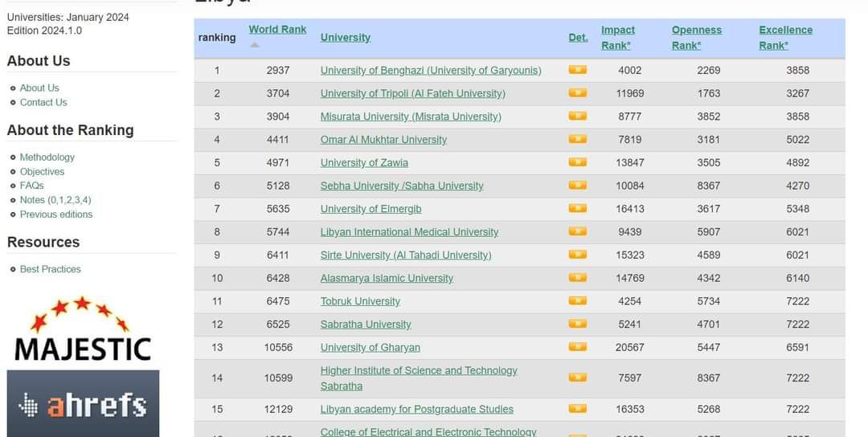Open the Objectives link
Screen dimensions: 868x437
pos(42,171)
